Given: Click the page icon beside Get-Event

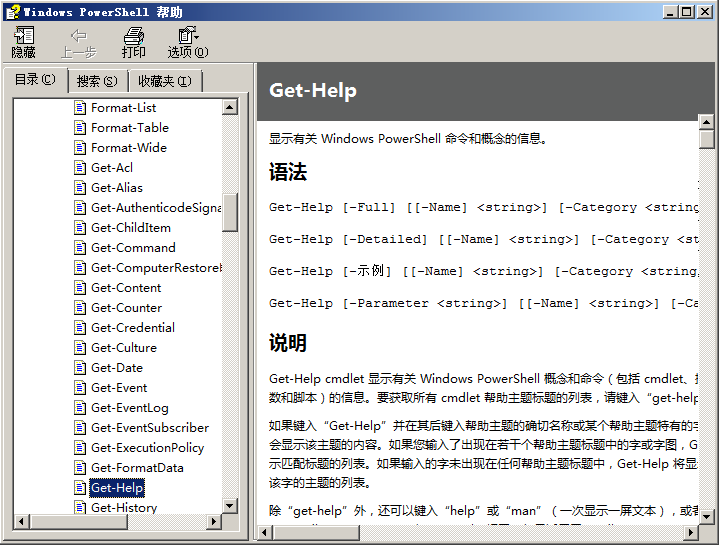Looking at the screenshot, I should coord(80,387).
